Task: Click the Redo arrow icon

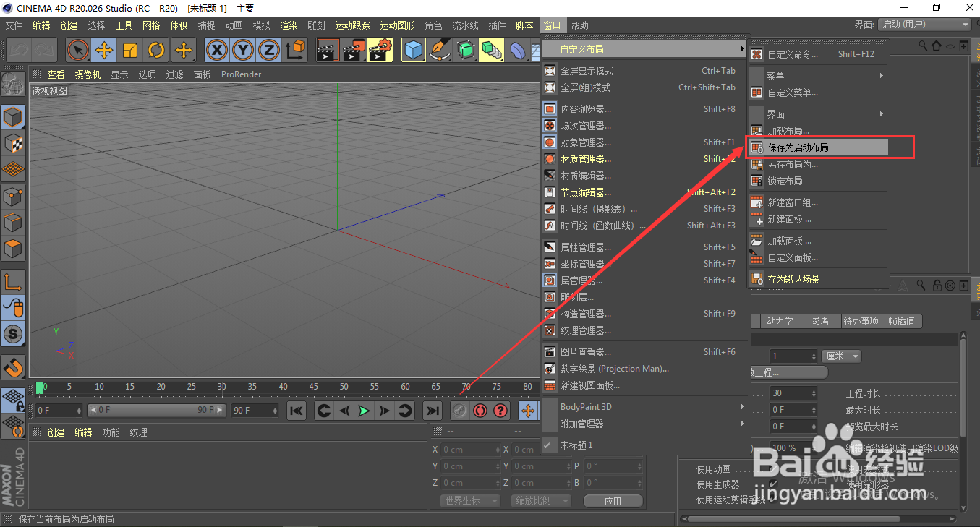Action: click(45, 50)
